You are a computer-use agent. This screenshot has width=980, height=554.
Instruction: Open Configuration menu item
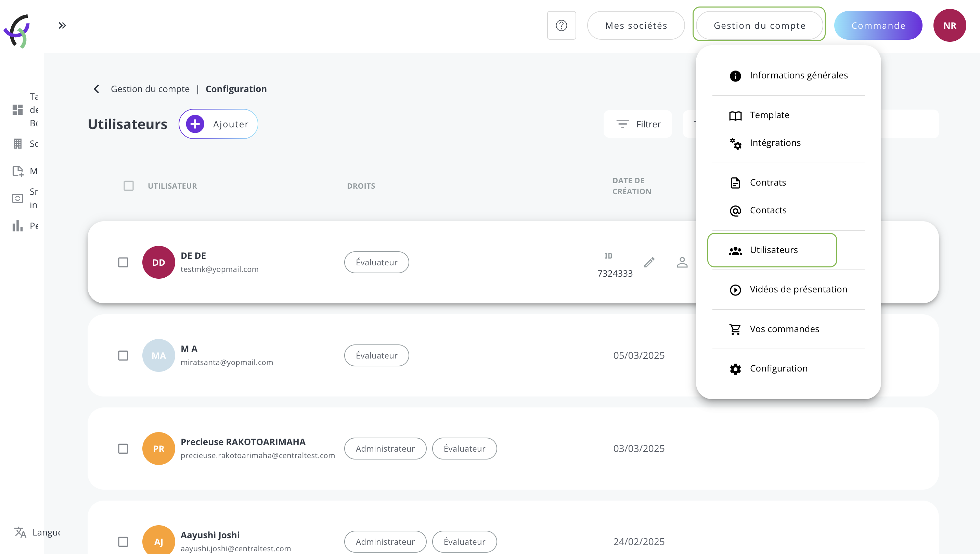[788, 368]
